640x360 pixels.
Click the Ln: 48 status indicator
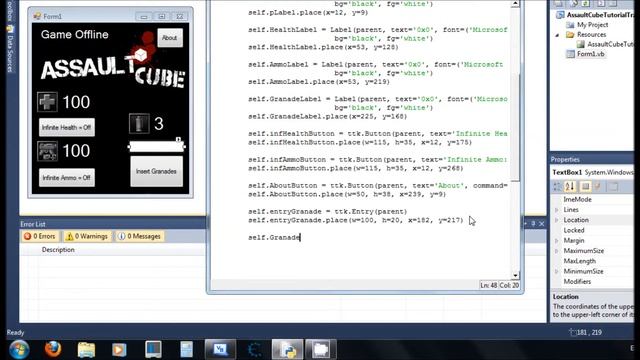[489, 285]
